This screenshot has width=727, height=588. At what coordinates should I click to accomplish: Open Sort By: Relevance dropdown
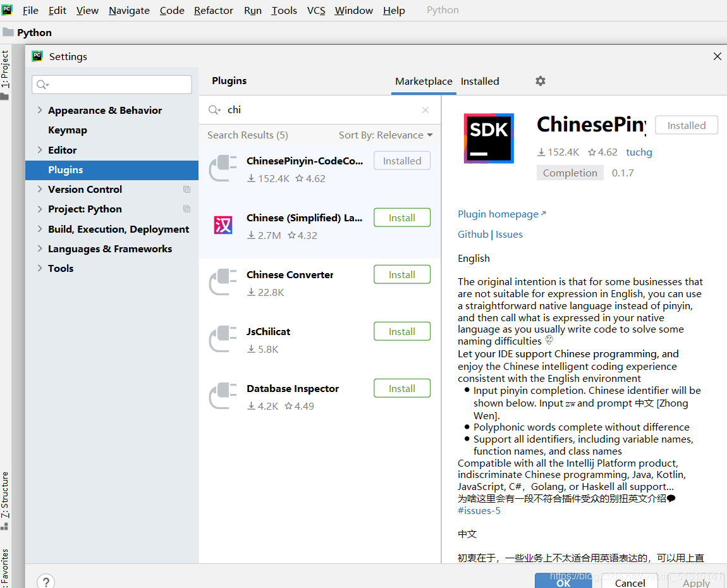(386, 135)
